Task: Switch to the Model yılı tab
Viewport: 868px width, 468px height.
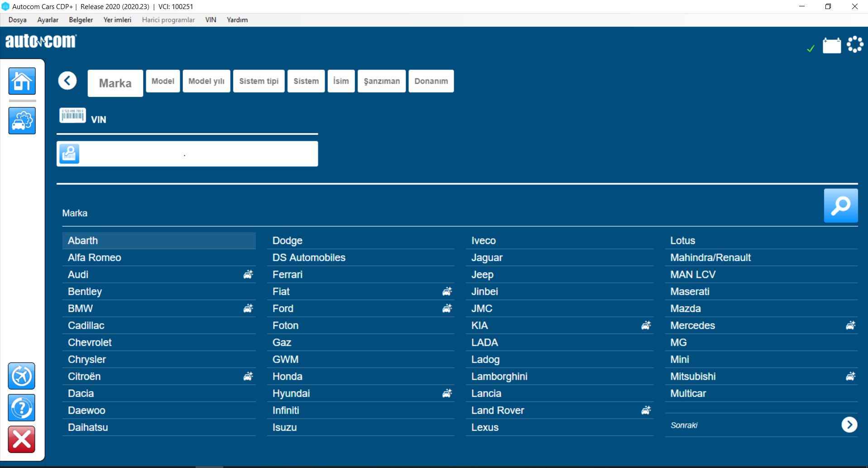Action: (206, 81)
